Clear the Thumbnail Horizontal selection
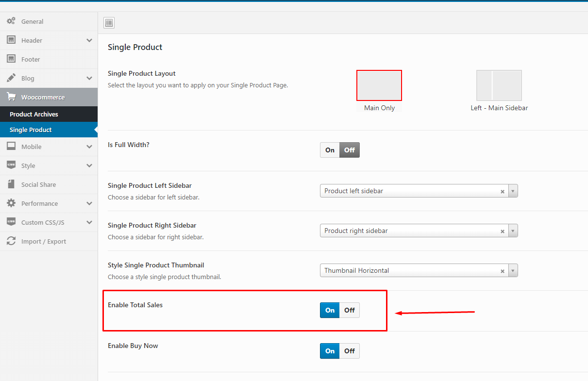588x381 pixels. 503,271
